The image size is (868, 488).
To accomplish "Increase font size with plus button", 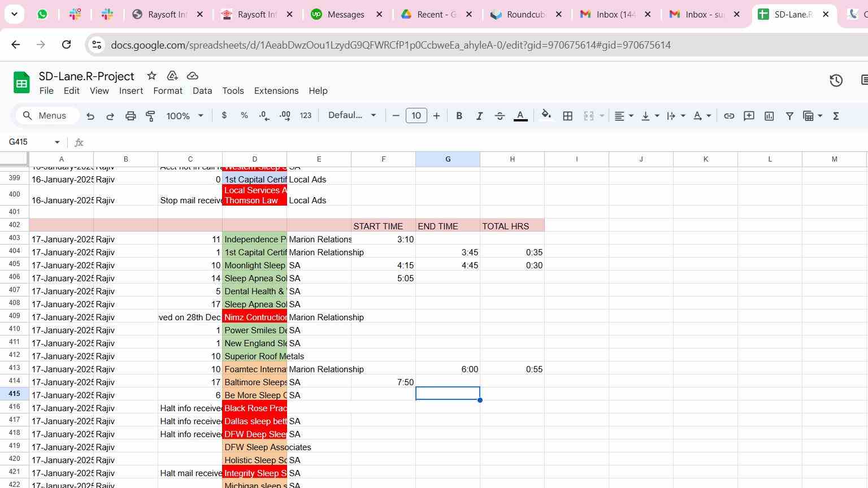I will (x=436, y=116).
